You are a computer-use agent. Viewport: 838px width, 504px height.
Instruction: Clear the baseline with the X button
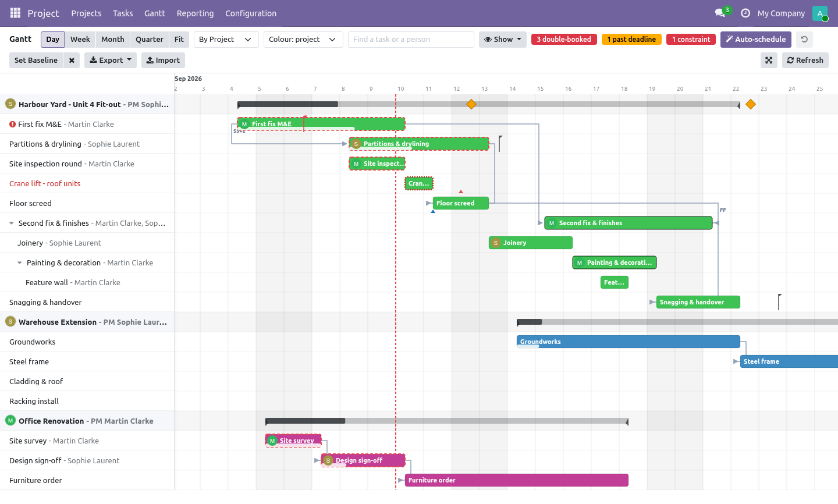tap(72, 61)
